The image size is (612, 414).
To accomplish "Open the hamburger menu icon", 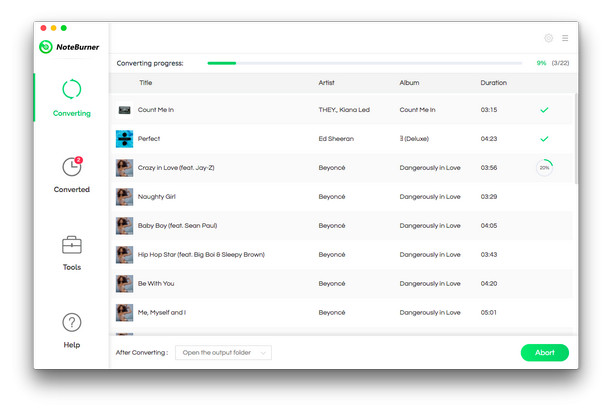I will tap(565, 38).
